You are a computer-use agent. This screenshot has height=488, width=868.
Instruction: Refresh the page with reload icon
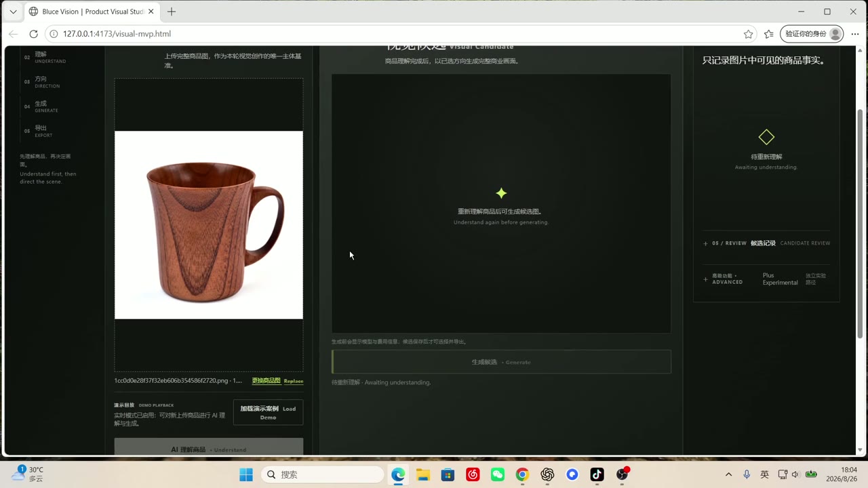(33, 34)
